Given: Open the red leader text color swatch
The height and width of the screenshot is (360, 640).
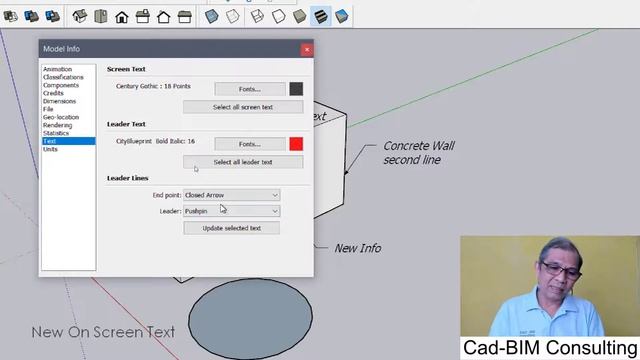Looking at the screenshot, I should 296,144.
